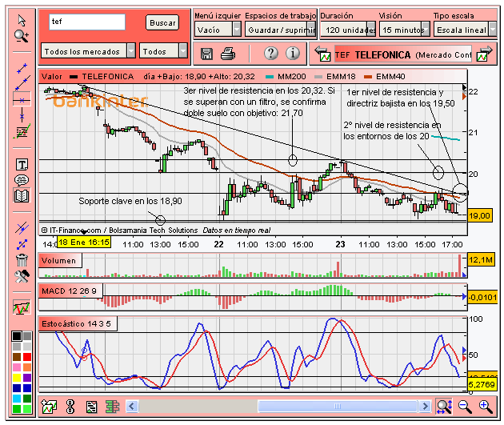Click the 'Valor' panel header label
This screenshot has height=425, width=504.
coord(51,77)
